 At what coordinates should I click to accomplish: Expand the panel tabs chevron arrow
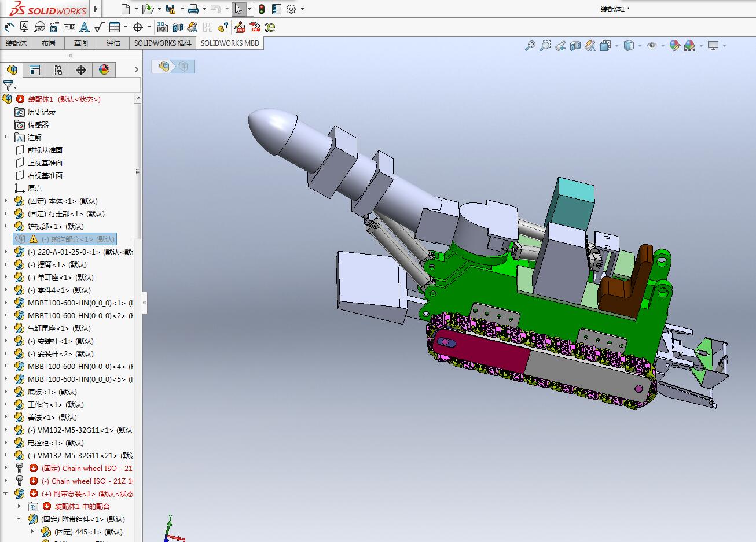pyautogui.click(x=136, y=70)
